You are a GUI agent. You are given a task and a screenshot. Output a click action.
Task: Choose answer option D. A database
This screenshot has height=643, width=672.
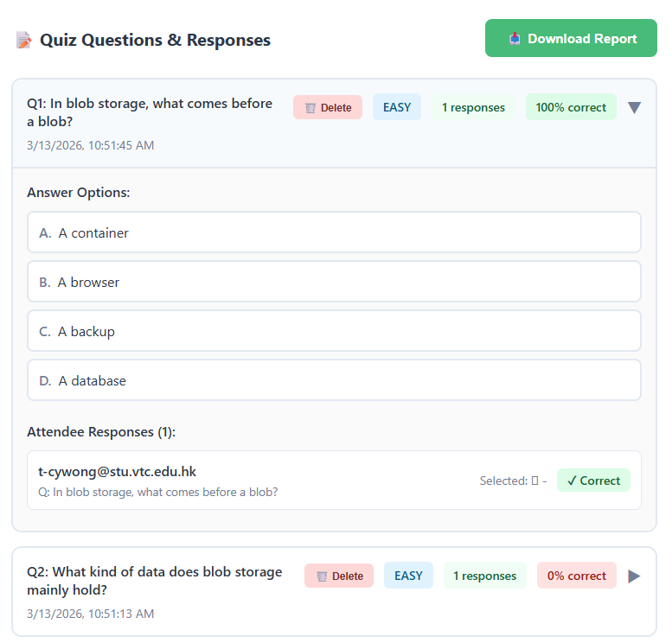[334, 380]
